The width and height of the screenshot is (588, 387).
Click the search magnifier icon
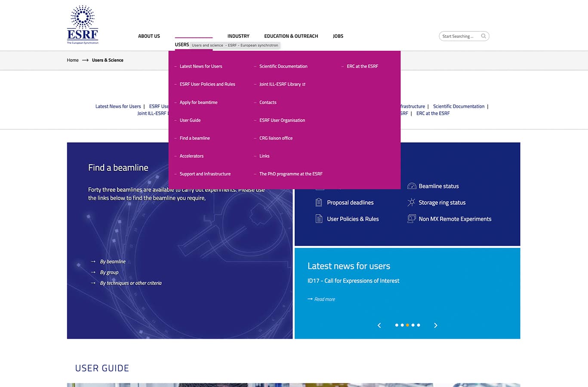[x=483, y=36]
